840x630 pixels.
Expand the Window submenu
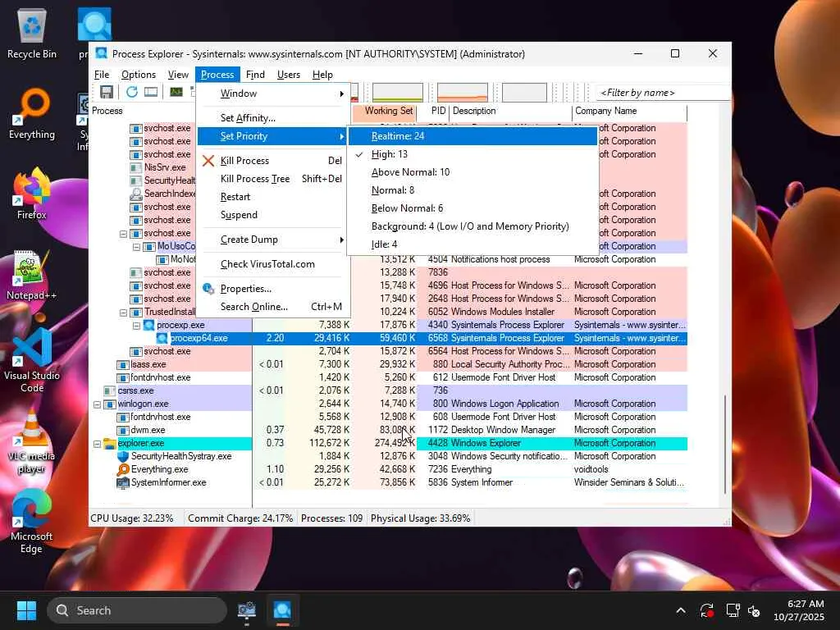click(273, 94)
